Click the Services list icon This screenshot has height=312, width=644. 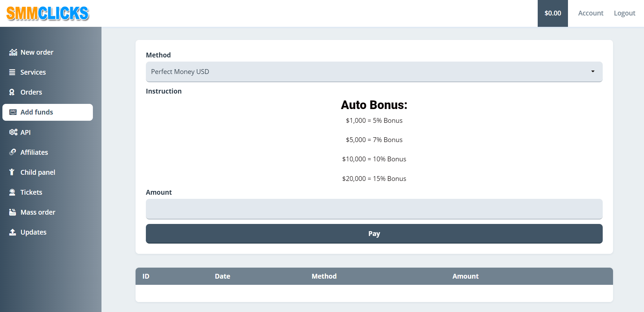point(12,72)
